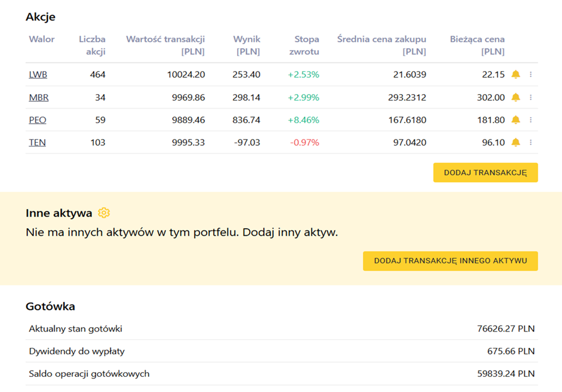Click the Liczba akcji column header
The image size is (562, 392).
pos(92,45)
